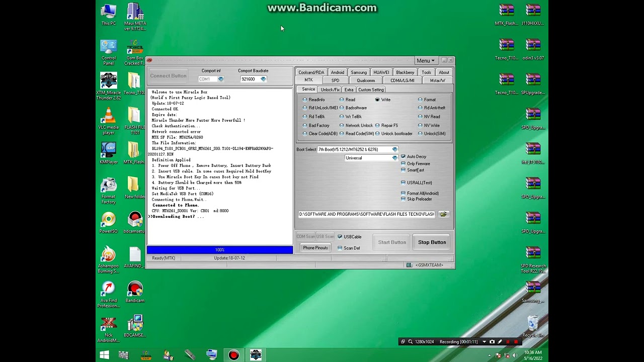Open the This PC desktop icon
Screen dimensions: 644x362
pos(109,15)
